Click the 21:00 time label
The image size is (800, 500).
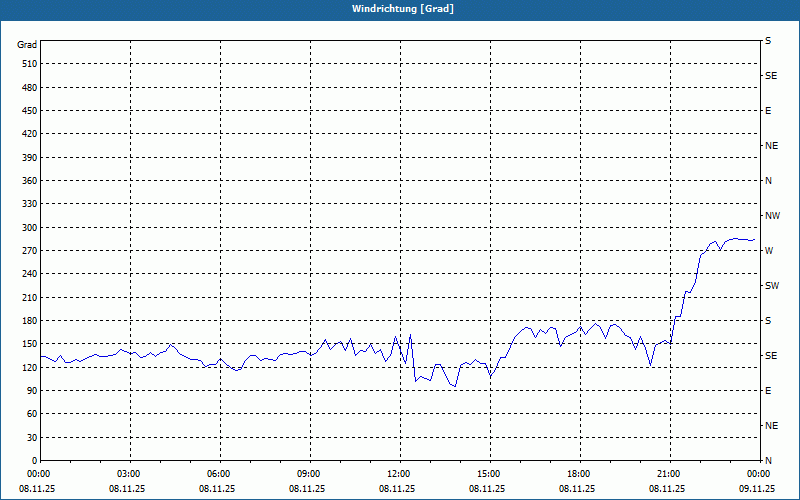pos(668,474)
